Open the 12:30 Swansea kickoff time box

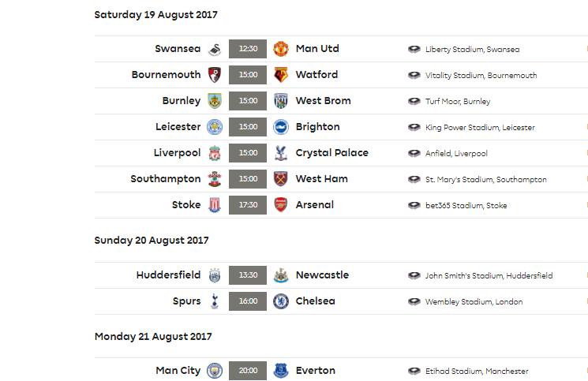click(248, 49)
